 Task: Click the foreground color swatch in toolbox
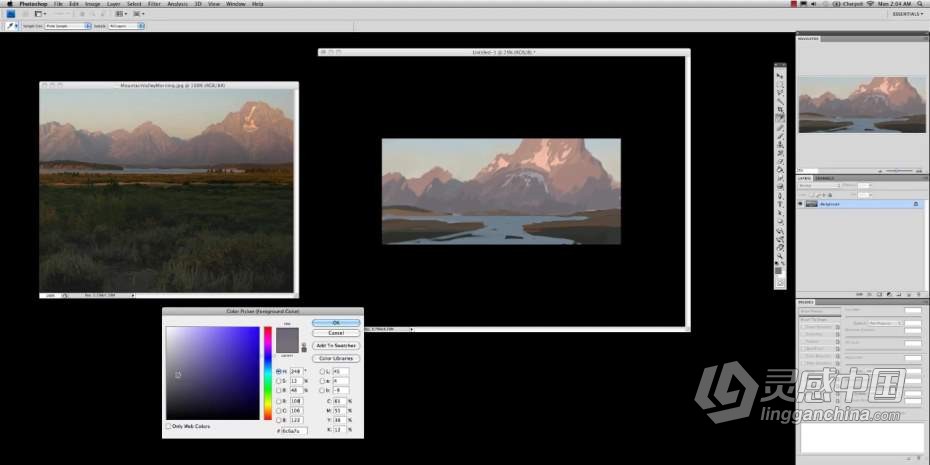click(x=779, y=269)
